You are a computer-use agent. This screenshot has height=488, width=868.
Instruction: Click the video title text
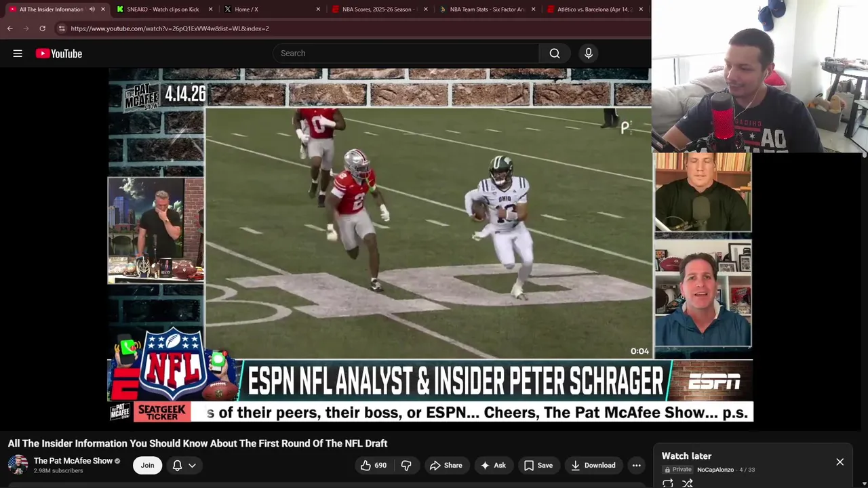point(197,443)
